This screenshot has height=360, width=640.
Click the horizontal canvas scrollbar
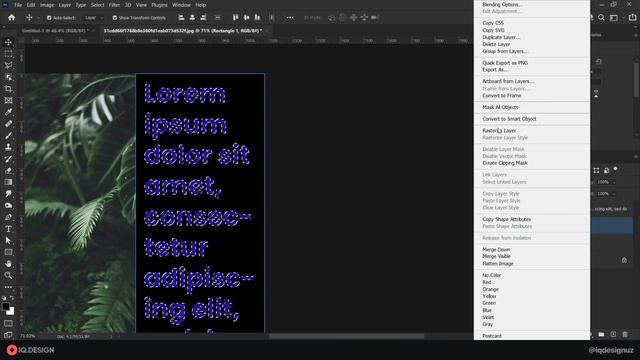(346, 336)
